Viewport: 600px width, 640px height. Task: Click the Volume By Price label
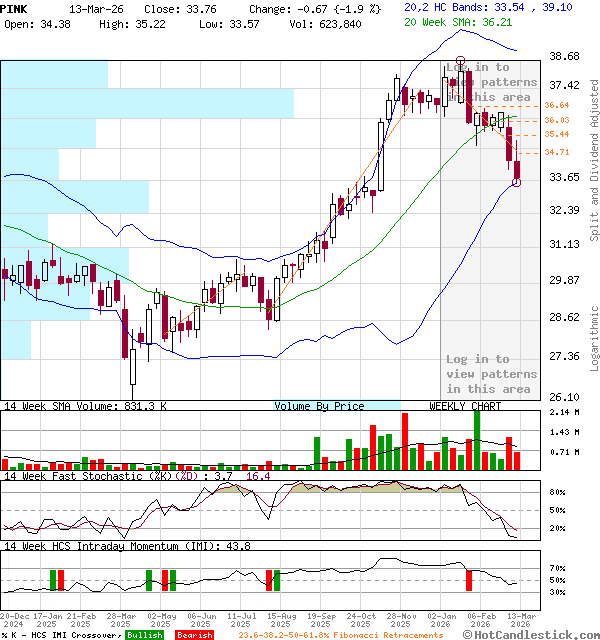click(319, 406)
